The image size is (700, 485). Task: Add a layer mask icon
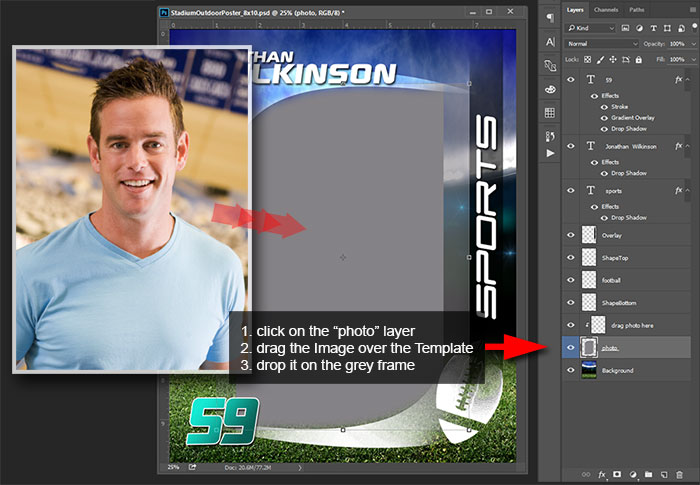pos(617,474)
